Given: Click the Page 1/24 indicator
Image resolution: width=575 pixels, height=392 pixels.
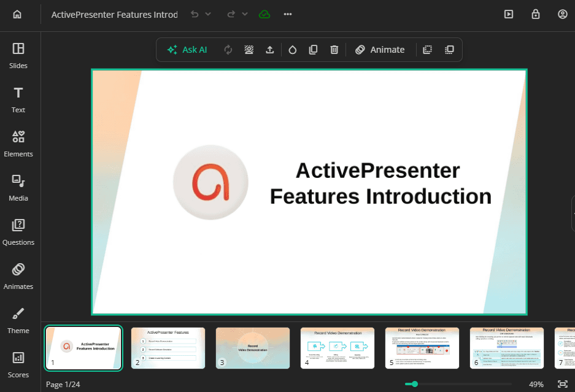Looking at the screenshot, I should click(x=63, y=384).
